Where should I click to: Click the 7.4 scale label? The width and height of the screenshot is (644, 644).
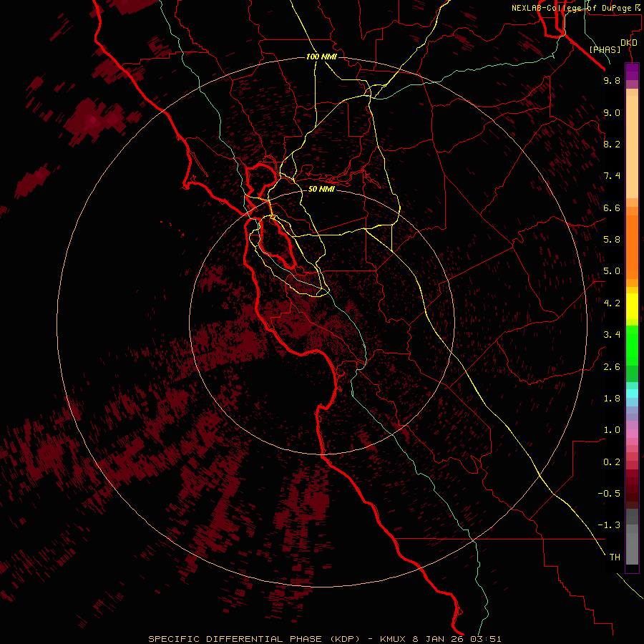click(x=612, y=176)
